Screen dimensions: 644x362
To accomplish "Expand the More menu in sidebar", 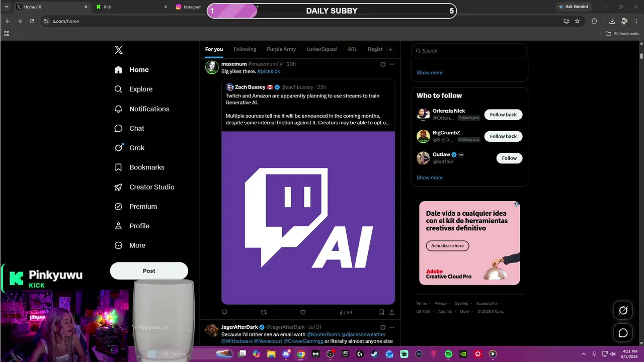I will (x=130, y=245).
